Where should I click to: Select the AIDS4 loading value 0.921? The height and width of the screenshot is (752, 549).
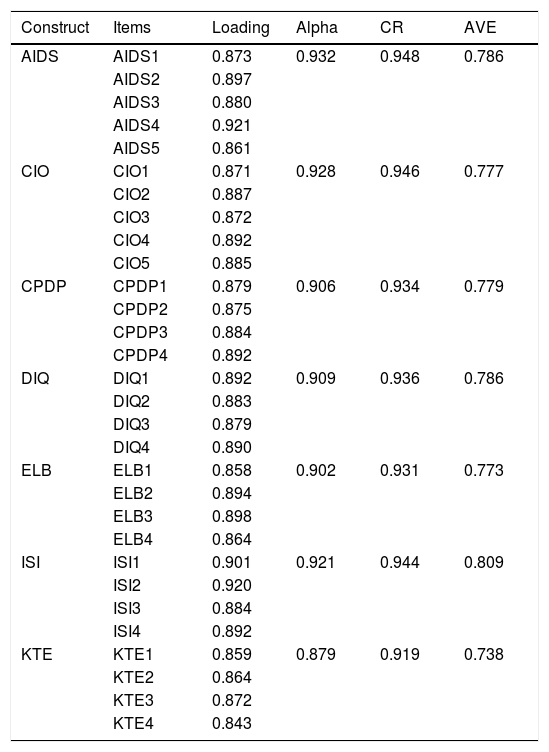(232, 126)
